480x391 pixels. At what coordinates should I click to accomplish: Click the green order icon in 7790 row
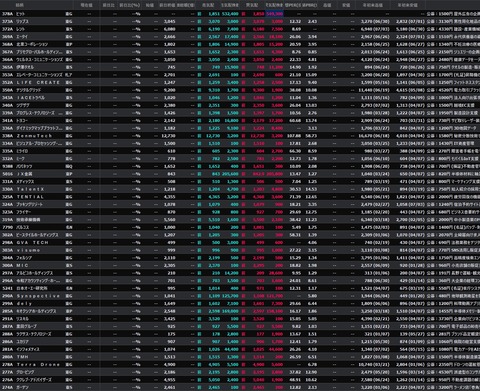tap(199, 227)
